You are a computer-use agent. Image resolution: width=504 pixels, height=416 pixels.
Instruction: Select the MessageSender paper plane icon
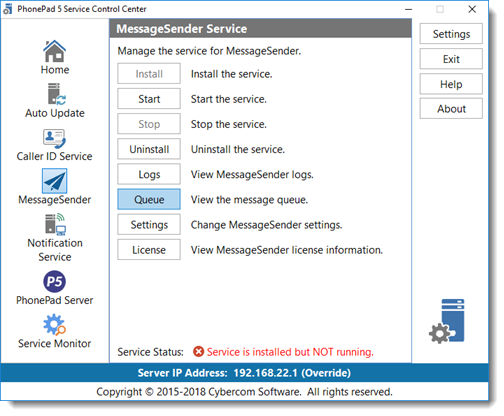(54, 181)
